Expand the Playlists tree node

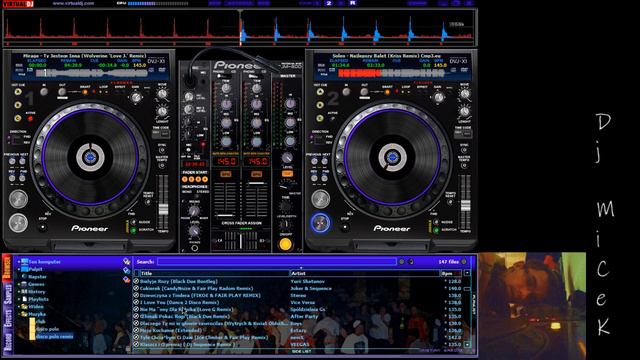pyautogui.click(x=19, y=299)
